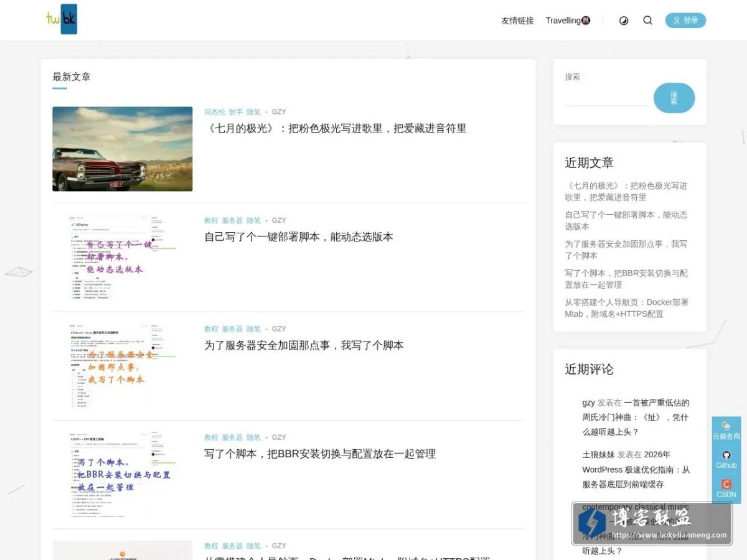
Task: Open CSDN floating sidebar icon
Action: [726, 489]
